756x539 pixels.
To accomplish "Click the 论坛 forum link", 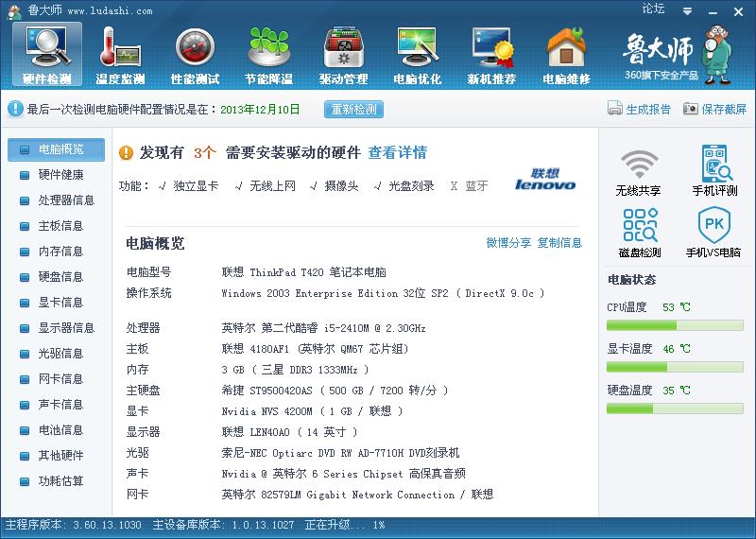I will pyautogui.click(x=653, y=9).
